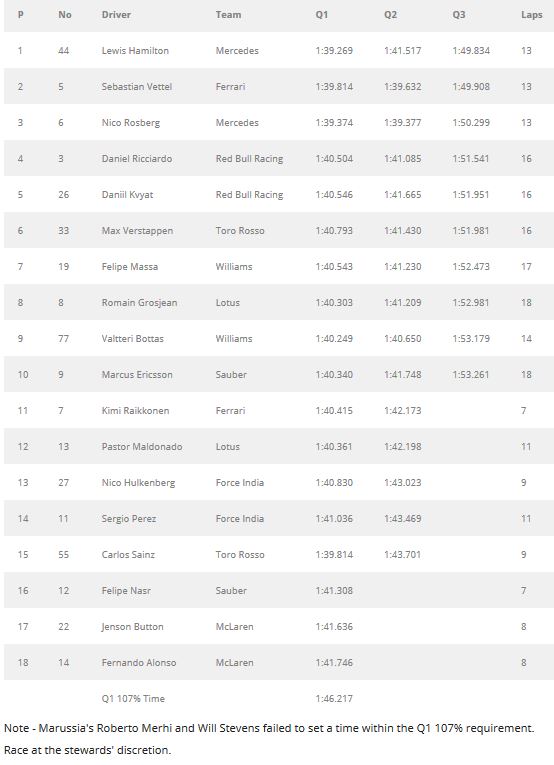Click Felipe Massa's Q2 time 1:41.230

402,267
